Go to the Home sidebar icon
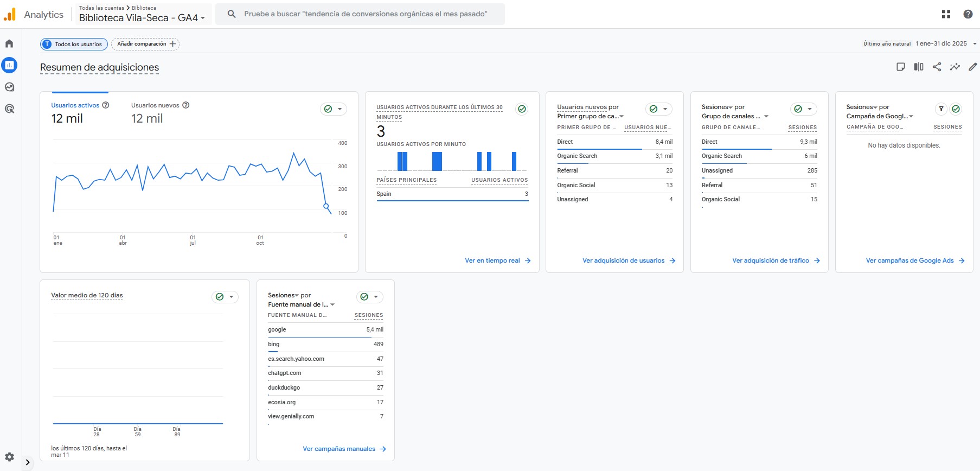The height and width of the screenshot is (471, 980). (x=9, y=43)
